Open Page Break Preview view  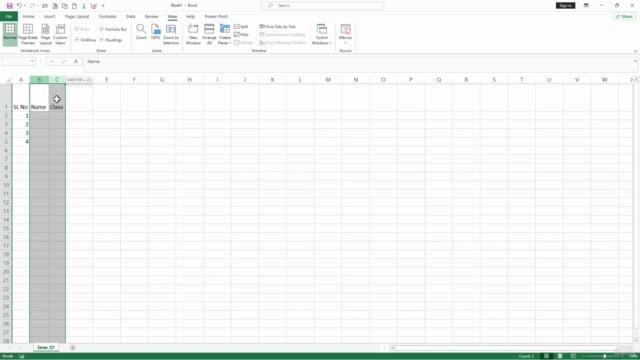point(28,34)
